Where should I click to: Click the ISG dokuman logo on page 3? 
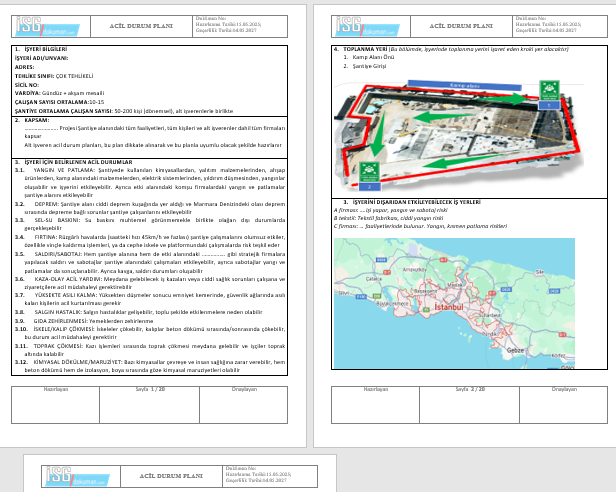pyautogui.click(x=77, y=476)
